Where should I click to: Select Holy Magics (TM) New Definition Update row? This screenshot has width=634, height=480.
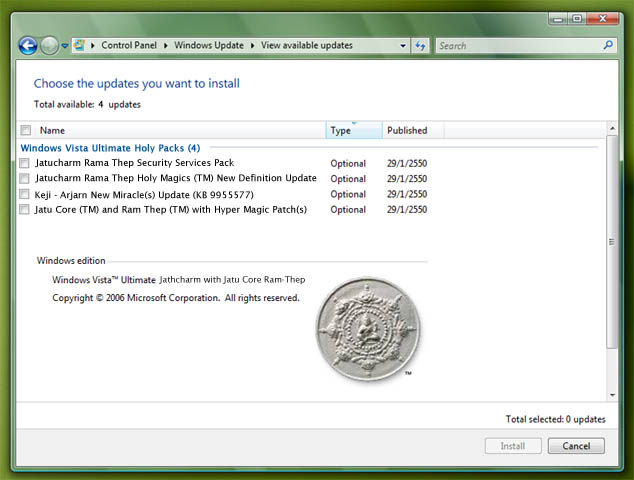tap(175, 178)
